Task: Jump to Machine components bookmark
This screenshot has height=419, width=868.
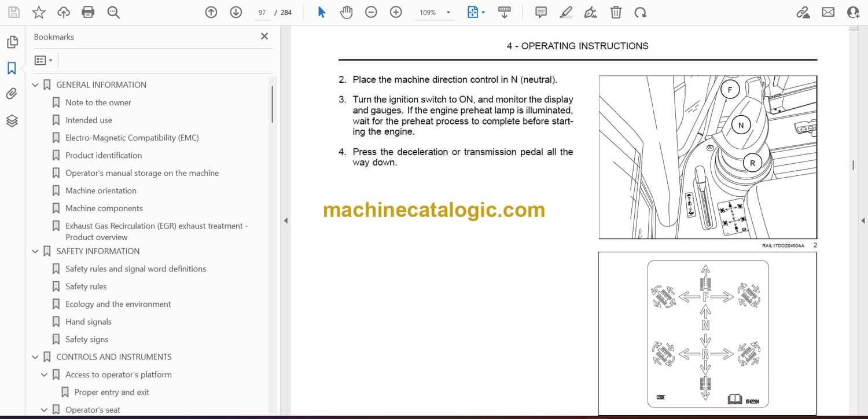Action: (x=104, y=208)
